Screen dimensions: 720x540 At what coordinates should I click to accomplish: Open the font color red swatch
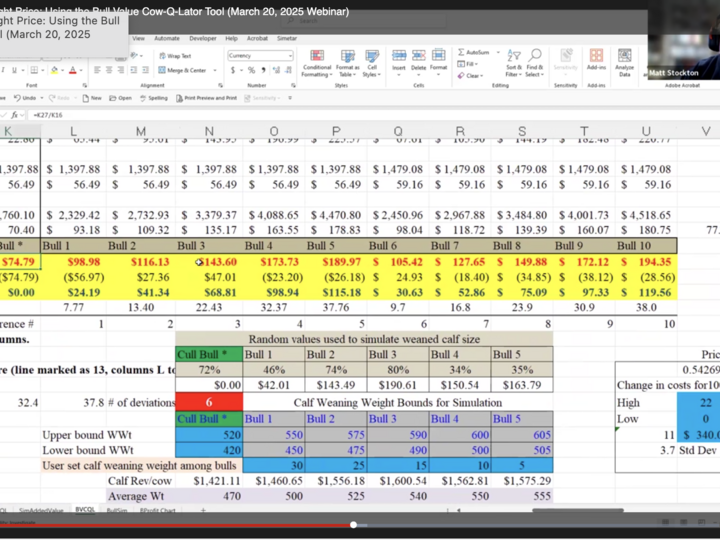[x=73, y=70]
